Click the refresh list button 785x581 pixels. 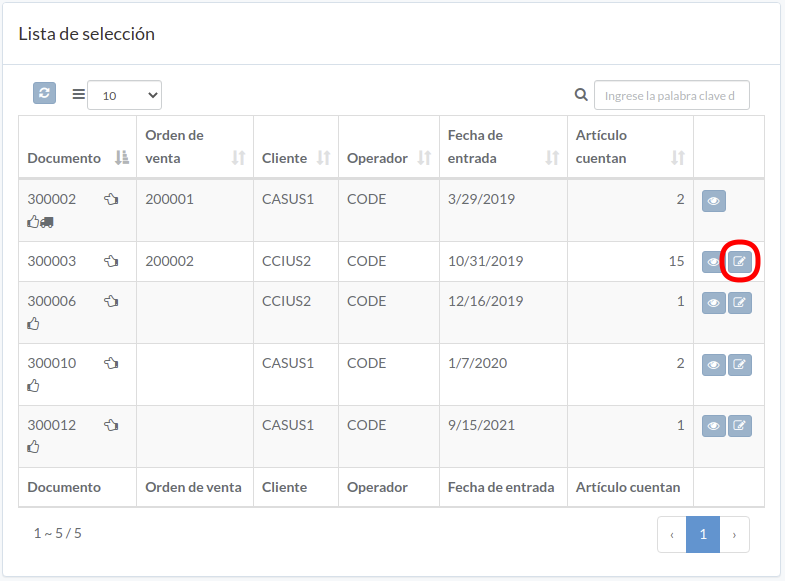pyautogui.click(x=44, y=94)
